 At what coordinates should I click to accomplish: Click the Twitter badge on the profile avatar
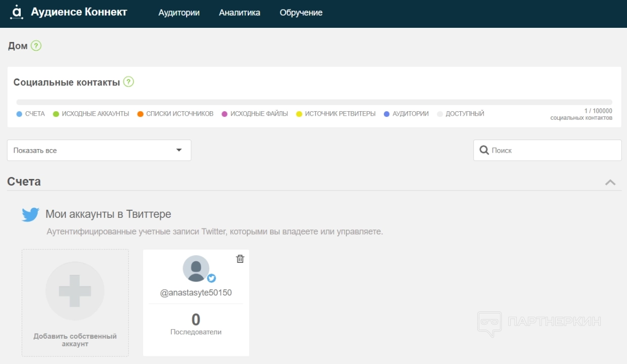(211, 278)
